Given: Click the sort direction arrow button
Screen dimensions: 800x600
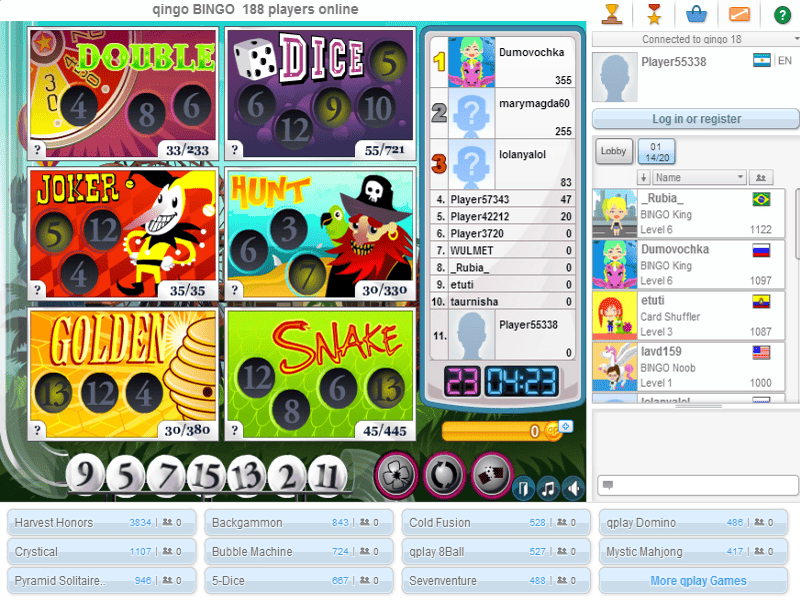Looking at the screenshot, I should coord(643,178).
